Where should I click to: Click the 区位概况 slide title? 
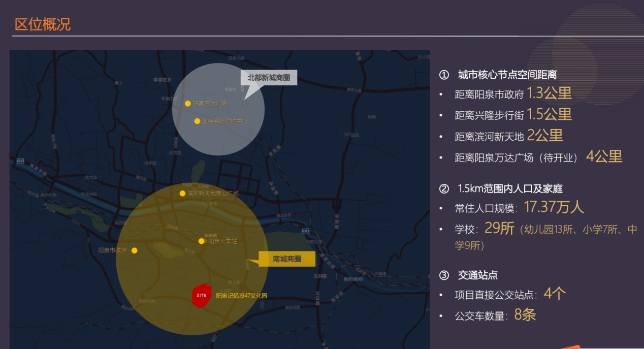point(43,24)
